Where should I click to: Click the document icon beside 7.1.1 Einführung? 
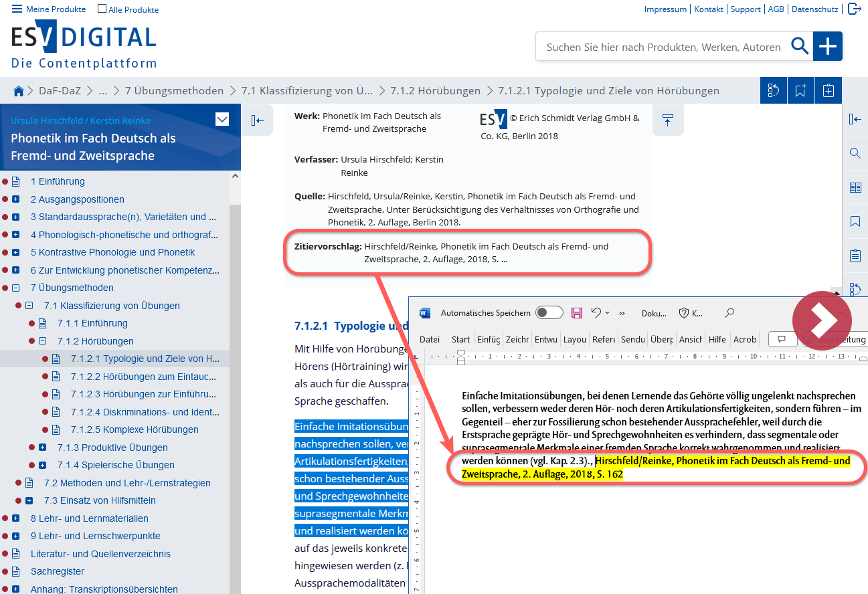point(43,323)
